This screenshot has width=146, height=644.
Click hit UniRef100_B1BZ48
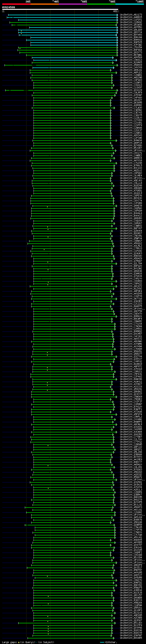(x=131, y=186)
